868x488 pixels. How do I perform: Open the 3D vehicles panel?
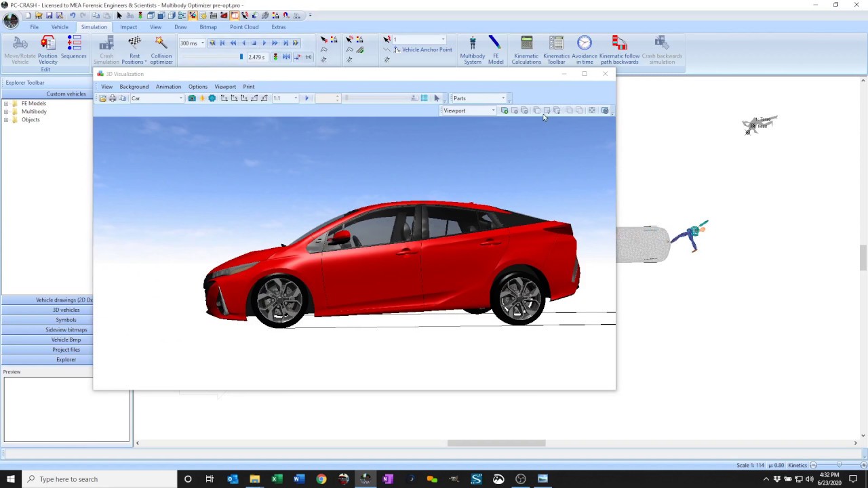[47, 310]
